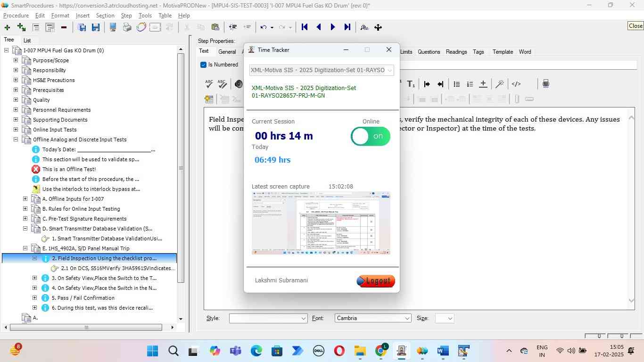
Task: Click the bulleted list icon
Action: pyautogui.click(x=457, y=84)
